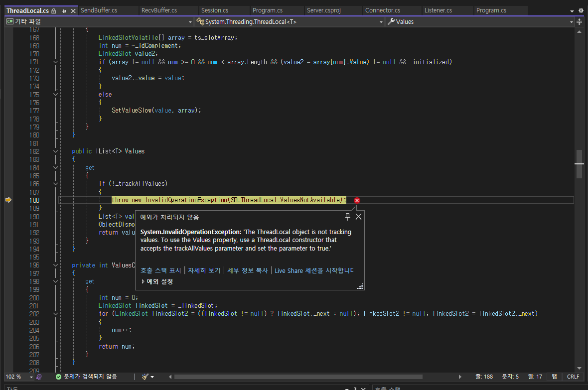Click the '줄: 188' line indicator
The width and height of the screenshot is (588, 390).
pyautogui.click(x=484, y=377)
